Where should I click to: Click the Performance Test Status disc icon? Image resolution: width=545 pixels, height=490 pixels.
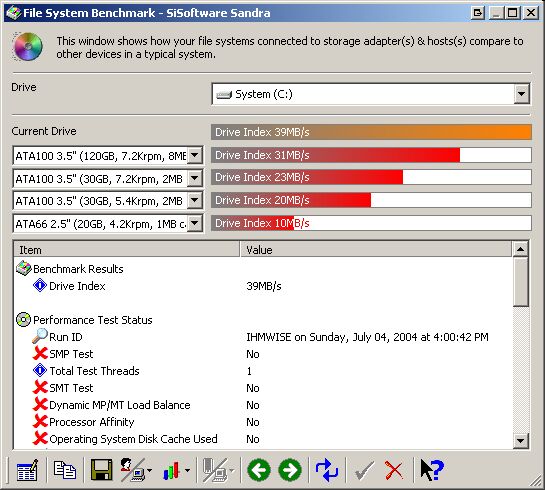(24, 319)
